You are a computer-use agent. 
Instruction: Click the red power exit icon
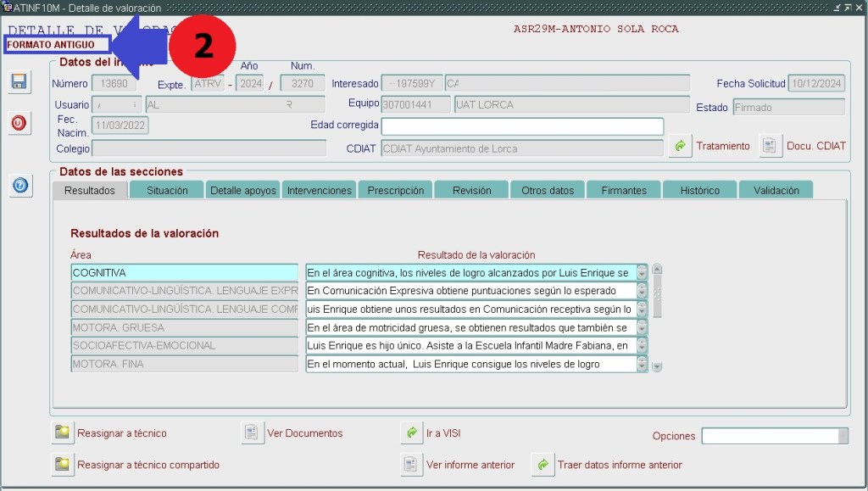coord(19,123)
